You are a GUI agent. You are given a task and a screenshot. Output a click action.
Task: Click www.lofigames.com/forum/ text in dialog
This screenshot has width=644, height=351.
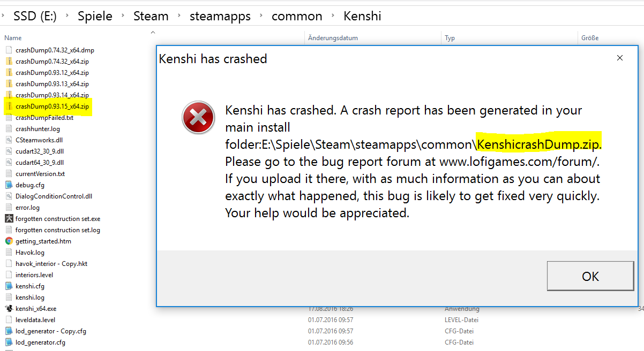click(x=519, y=161)
